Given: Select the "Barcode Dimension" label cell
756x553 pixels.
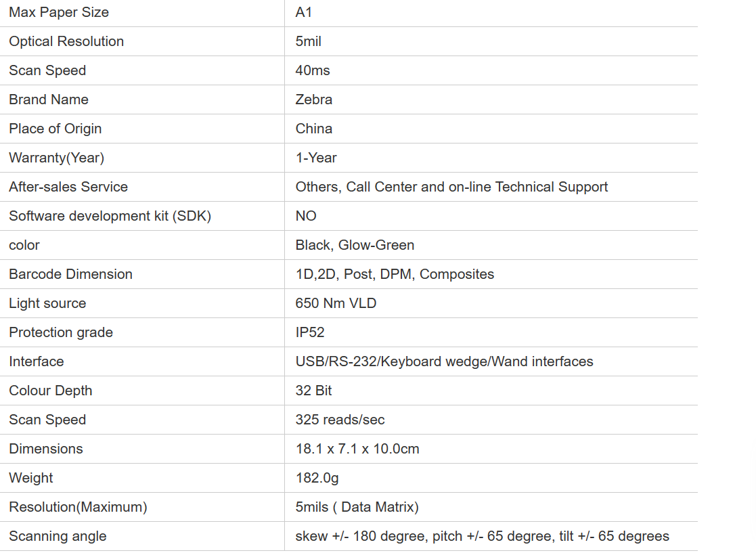Looking at the screenshot, I should point(71,274).
